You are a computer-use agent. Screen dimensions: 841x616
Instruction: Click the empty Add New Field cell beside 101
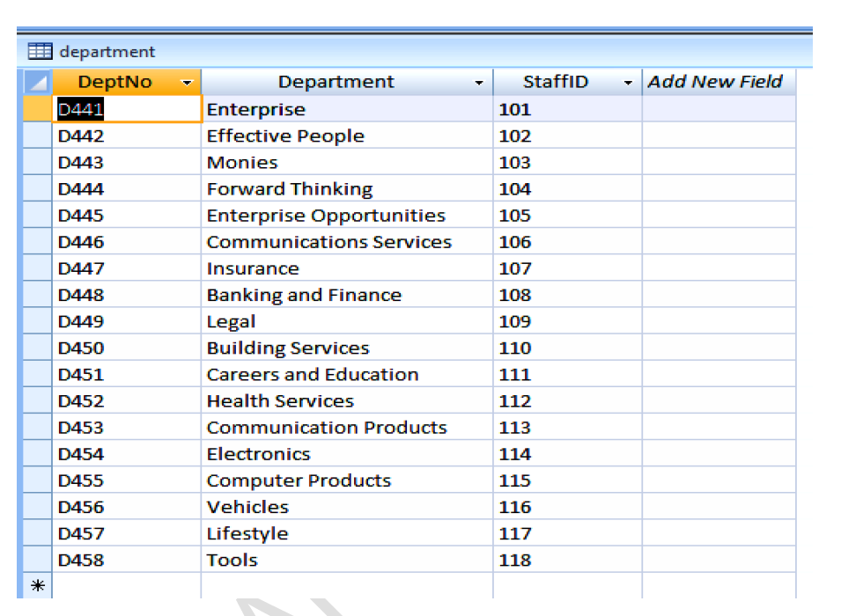(x=718, y=109)
